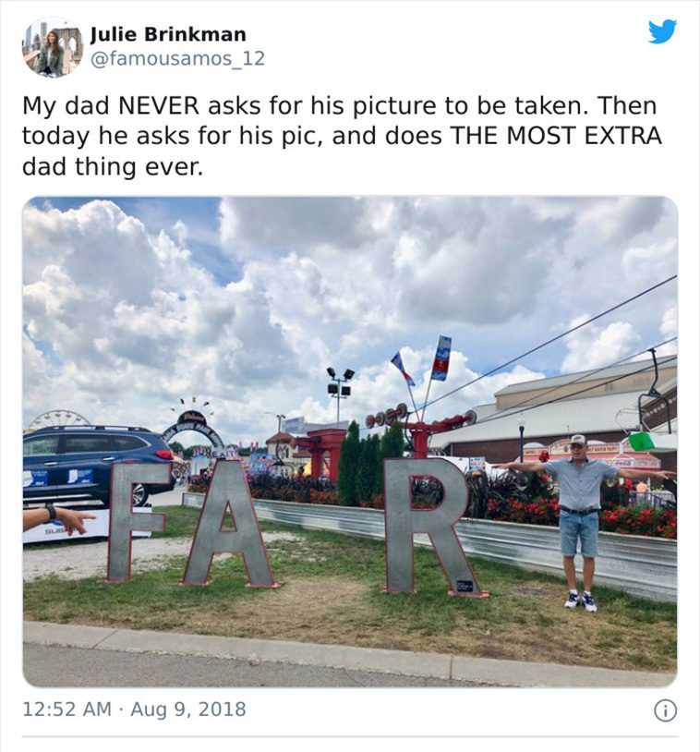Click the metal letter A in photo

click(229, 524)
